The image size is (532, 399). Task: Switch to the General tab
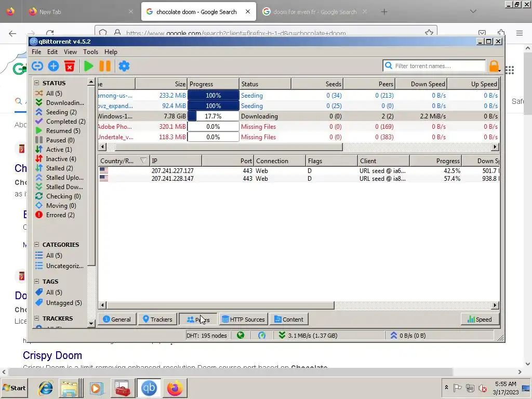[x=117, y=320]
